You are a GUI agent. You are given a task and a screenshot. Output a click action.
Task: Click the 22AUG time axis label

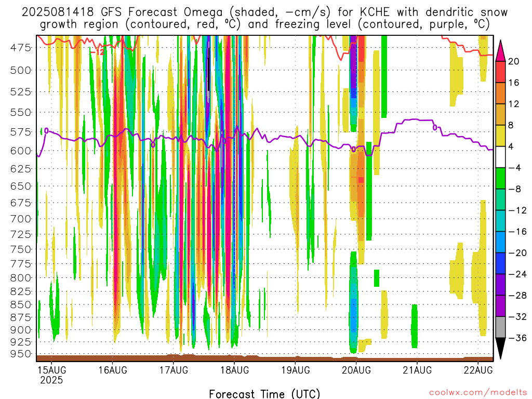pos(478,370)
